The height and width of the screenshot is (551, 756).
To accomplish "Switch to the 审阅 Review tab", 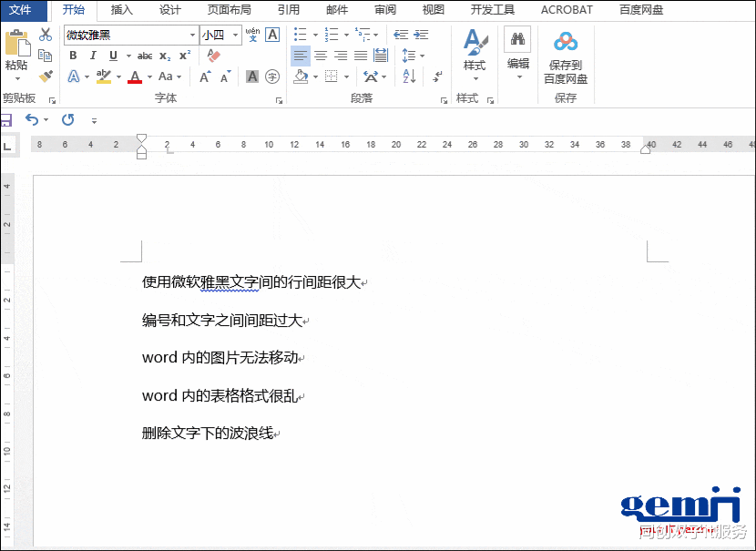I will click(384, 10).
